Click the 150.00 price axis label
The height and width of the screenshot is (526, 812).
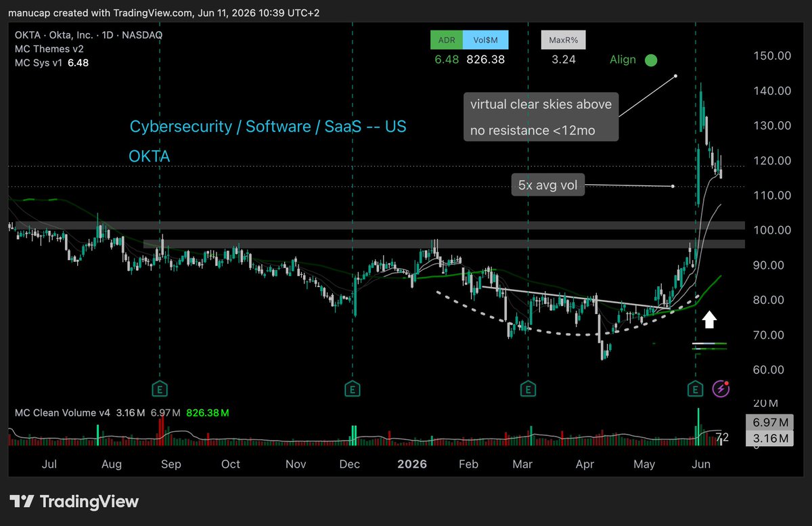click(772, 56)
